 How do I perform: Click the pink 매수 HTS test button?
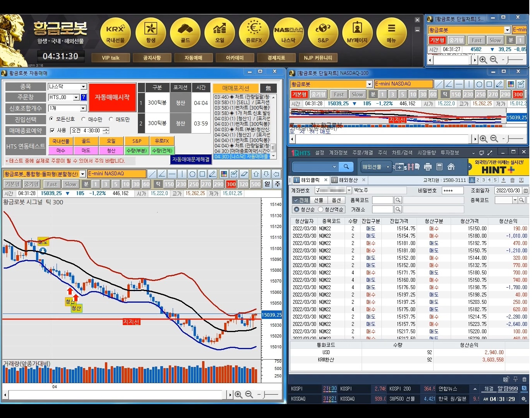click(x=61, y=151)
